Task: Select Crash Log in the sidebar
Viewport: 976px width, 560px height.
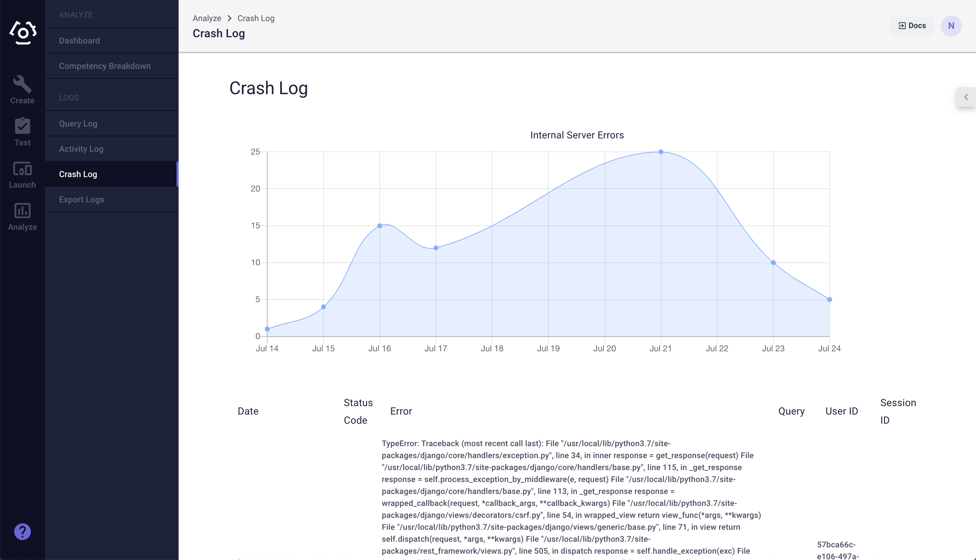Action: (x=111, y=174)
